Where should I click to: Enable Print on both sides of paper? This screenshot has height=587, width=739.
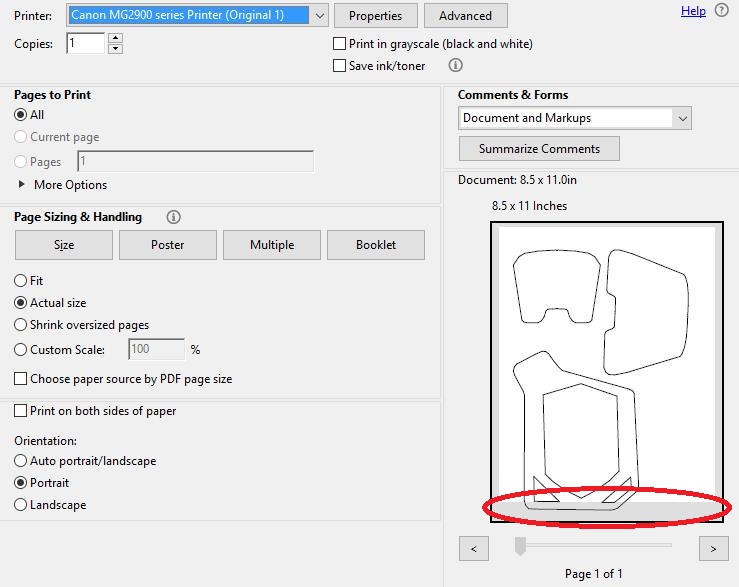point(21,411)
